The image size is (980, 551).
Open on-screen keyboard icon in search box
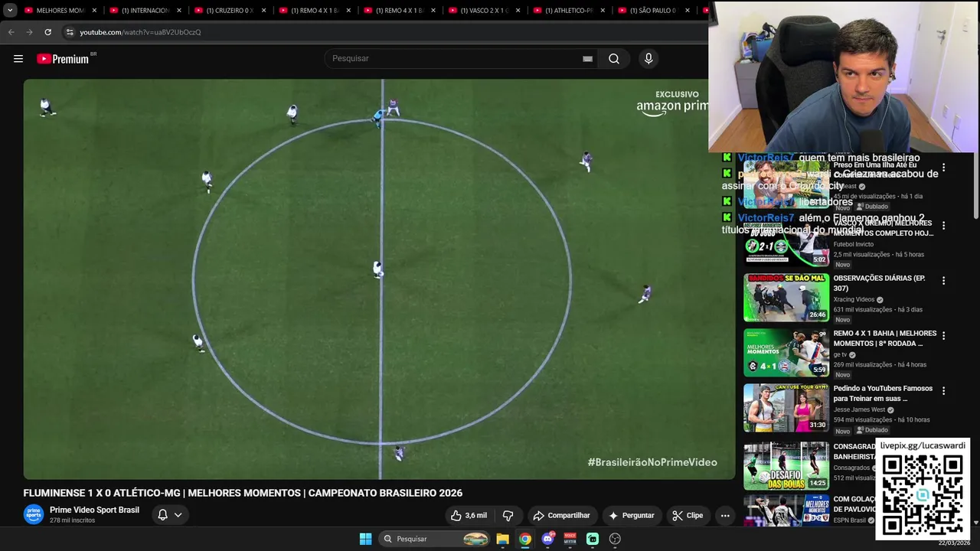pos(587,59)
